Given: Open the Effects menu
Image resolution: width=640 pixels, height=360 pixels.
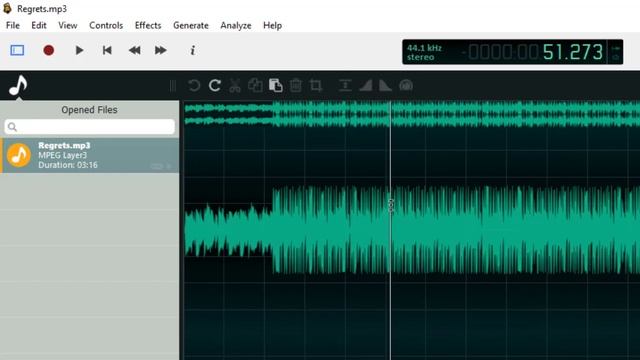Looking at the screenshot, I should 148,25.
